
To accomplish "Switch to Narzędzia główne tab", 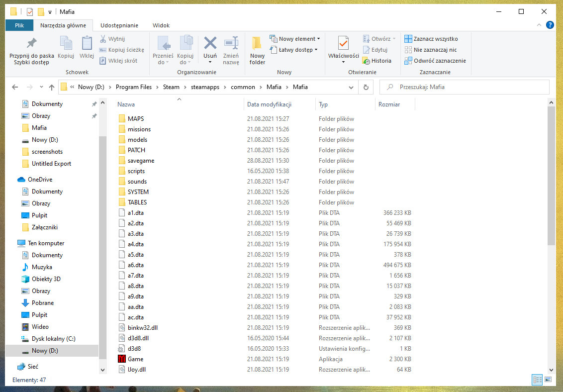I will tap(63, 25).
